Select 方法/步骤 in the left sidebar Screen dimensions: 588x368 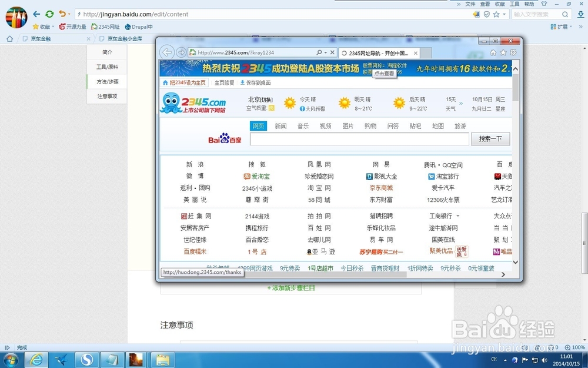107,81
